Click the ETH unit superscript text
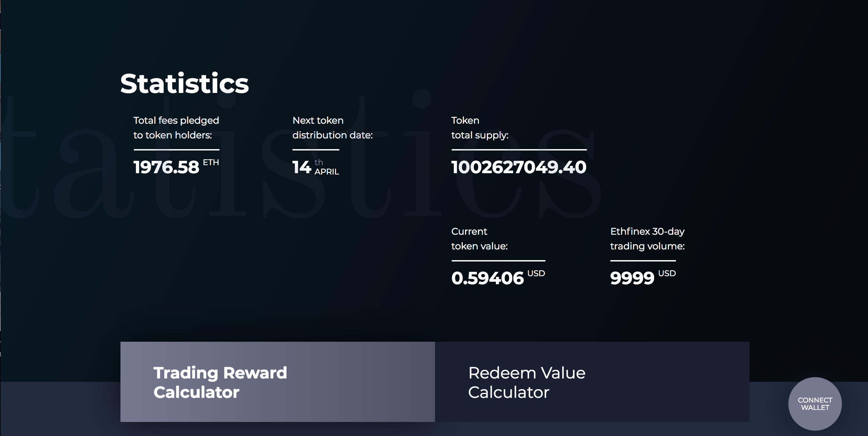 click(x=211, y=162)
